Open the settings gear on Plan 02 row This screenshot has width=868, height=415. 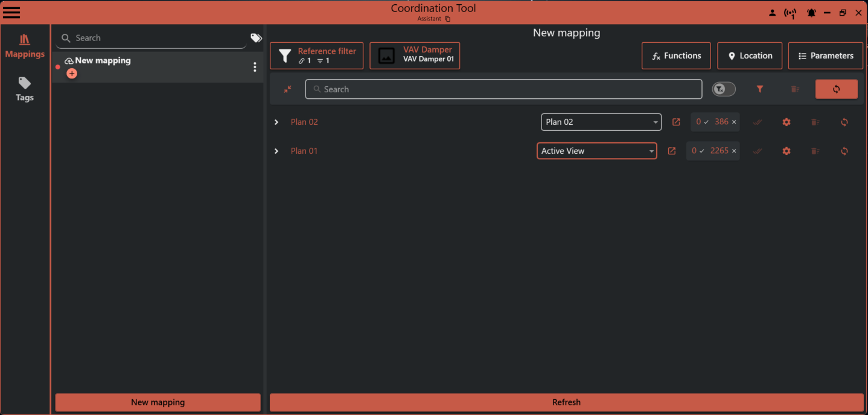pos(787,122)
